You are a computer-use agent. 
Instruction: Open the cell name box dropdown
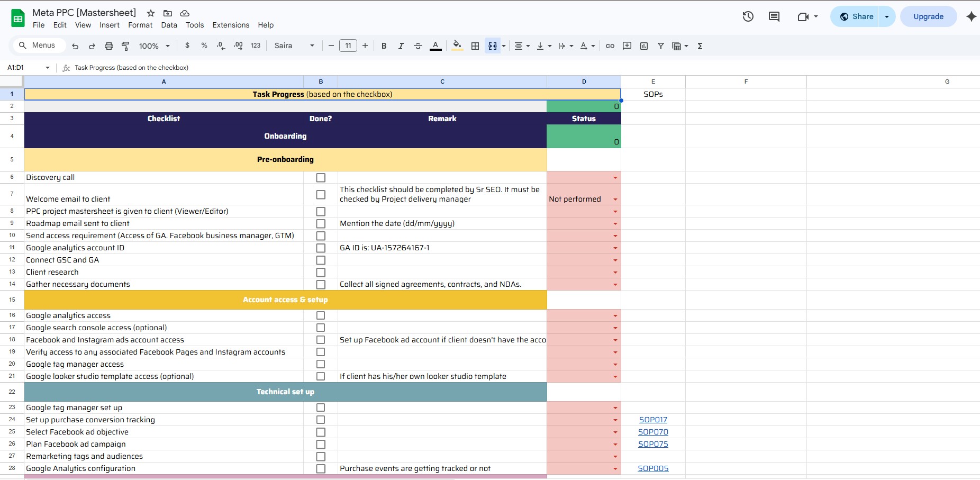(x=48, y=68)
